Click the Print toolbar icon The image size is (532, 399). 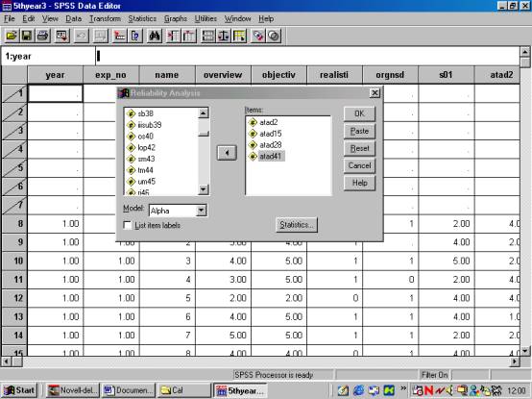(43, 36)
